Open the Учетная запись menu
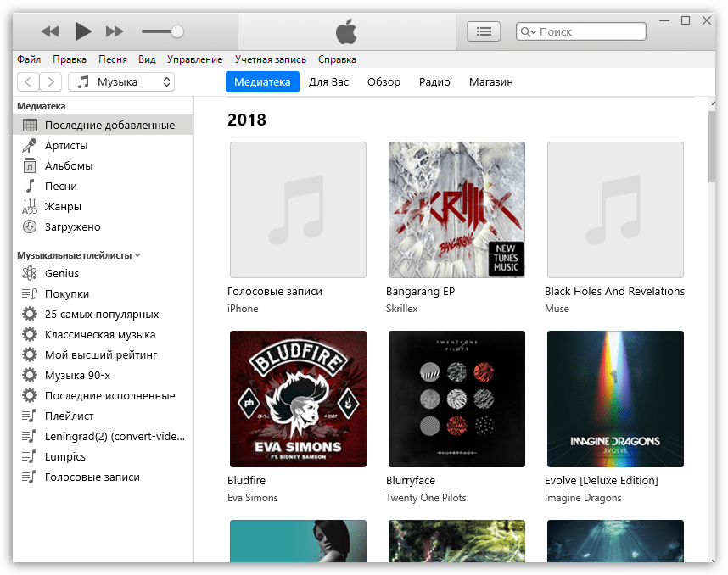The height and width of the screenshot is (575, 728). (x=270, y=59)
